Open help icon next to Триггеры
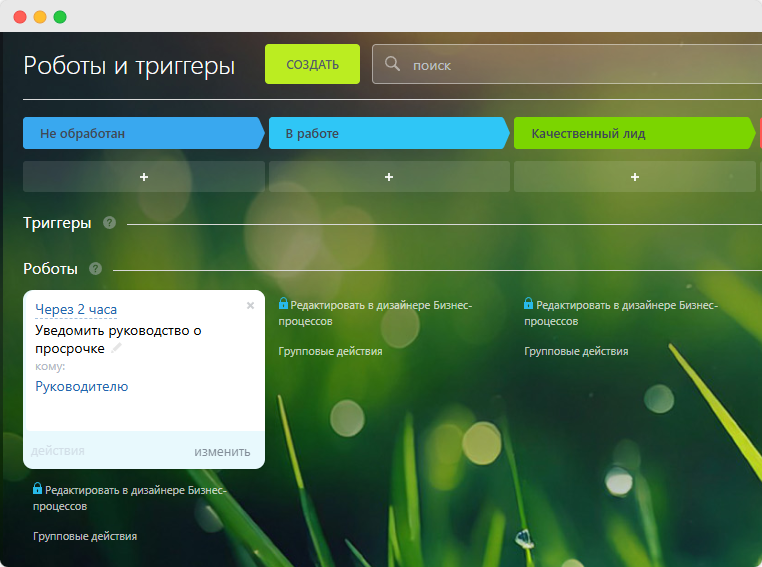This screenshot has height=567, width=762. (109, 223)
